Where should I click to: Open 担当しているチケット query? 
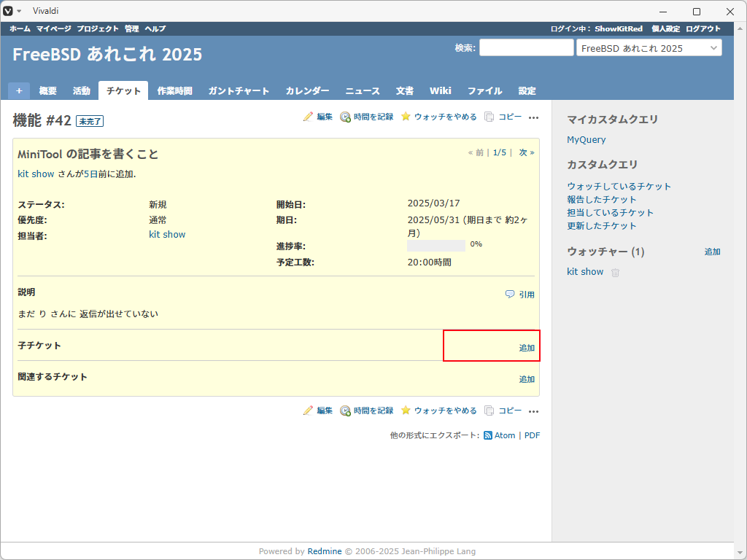(x=610, y=212)
